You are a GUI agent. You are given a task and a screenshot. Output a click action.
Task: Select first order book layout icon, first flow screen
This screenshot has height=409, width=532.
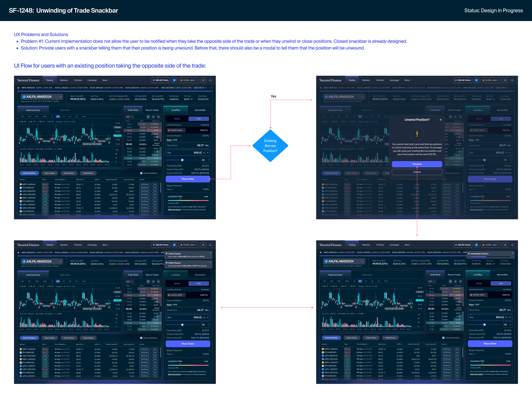148,117
